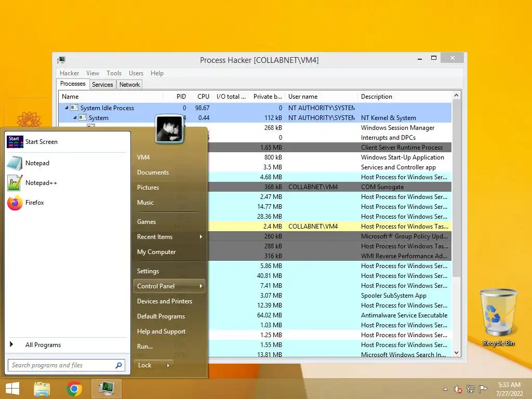Viewport: 532px width, 399px height.
Task: Sort by the User name column header
Action: (x=322, y=97)
